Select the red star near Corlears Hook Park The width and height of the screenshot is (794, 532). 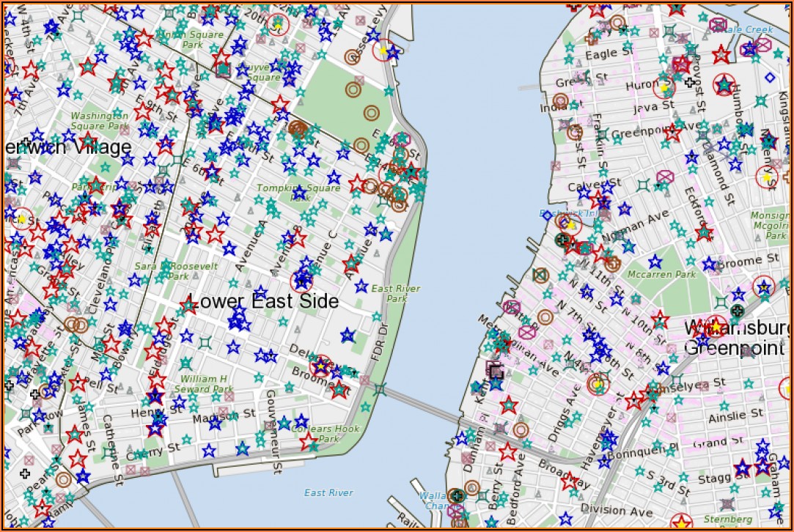(x=309, y=442)
